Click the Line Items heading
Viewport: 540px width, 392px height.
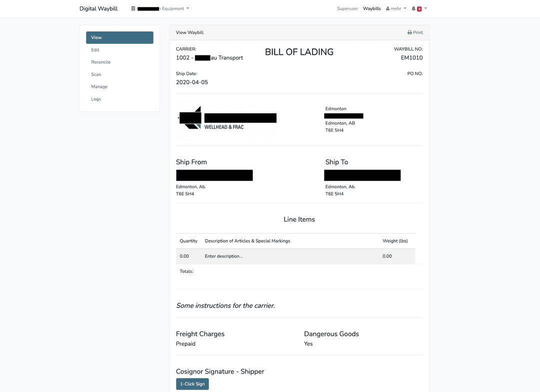tap(299, 219)
